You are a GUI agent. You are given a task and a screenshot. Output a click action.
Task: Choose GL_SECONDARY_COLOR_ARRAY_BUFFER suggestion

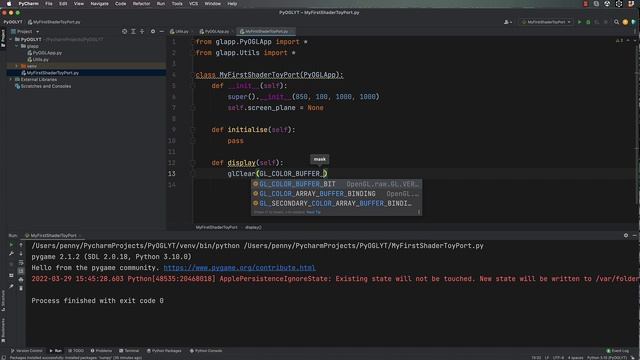336,203
